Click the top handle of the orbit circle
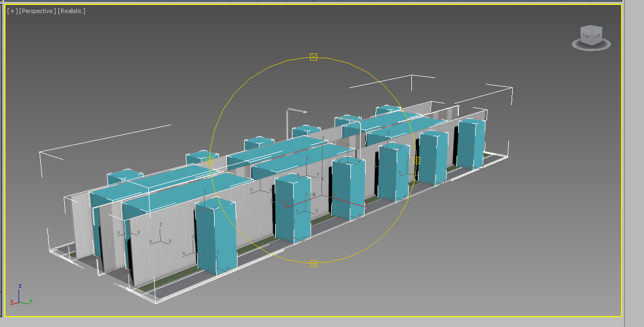Screen dimensions: 644x327 [x=313, y=57]
